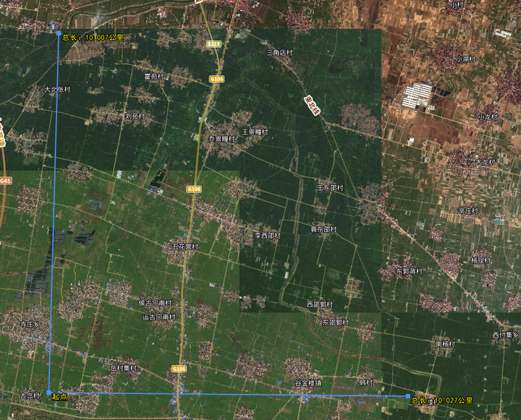The height and width of the screenshot is (420, 521).
Task: Select the 侯古宁甫村 village label
Action: pos(156,303)
